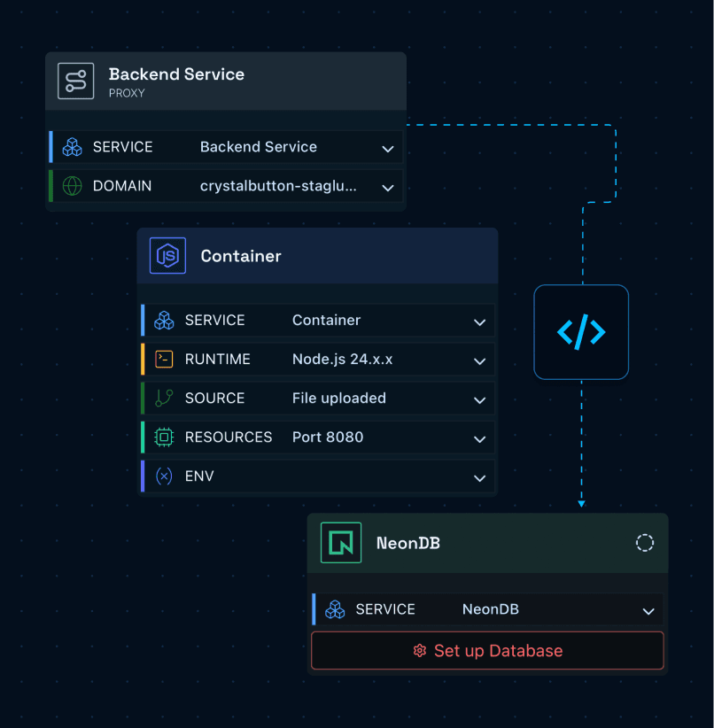
Task: Click the Set up Database button
Action: point(487,651)
